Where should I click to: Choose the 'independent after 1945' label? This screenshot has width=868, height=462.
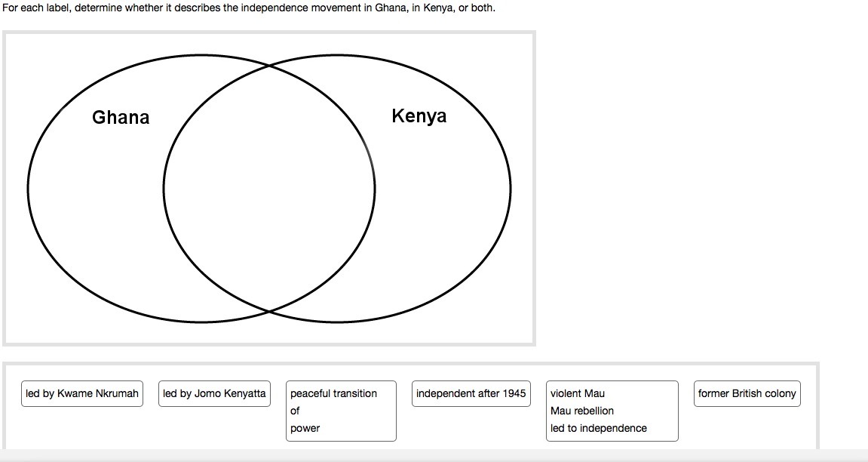(471, 393)
